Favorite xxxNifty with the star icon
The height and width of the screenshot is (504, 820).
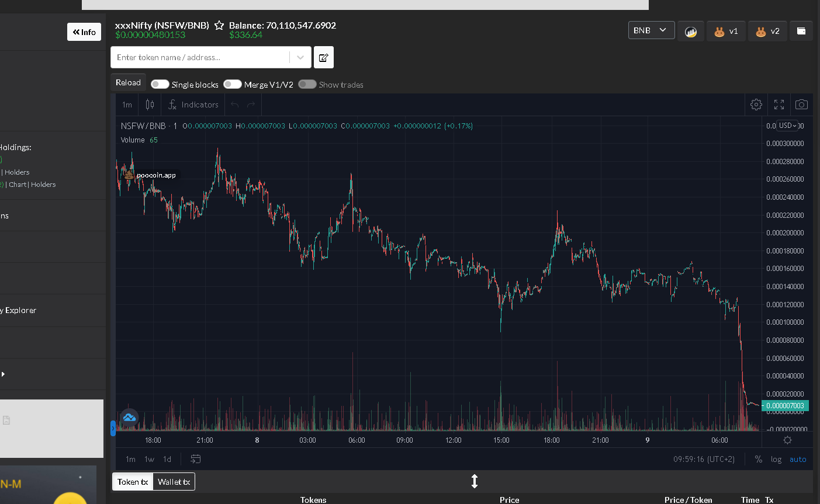219,25
